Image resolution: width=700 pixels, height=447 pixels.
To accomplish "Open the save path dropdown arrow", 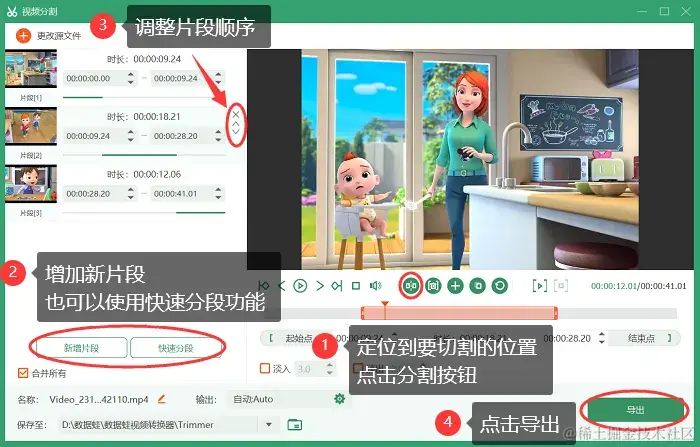I will (x=269, y=425).
